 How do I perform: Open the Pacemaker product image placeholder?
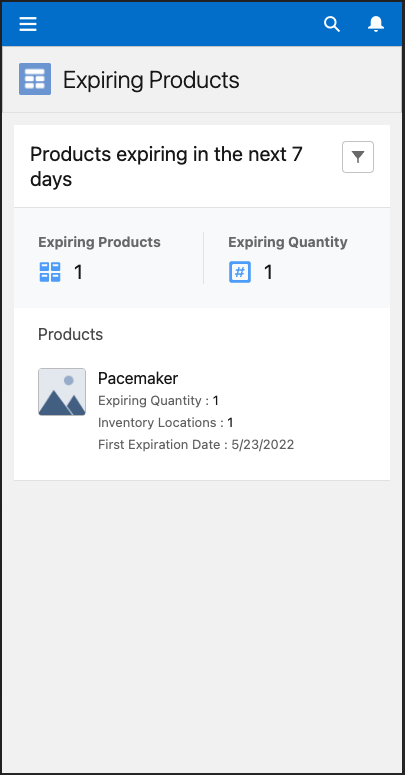pos(62,392)
